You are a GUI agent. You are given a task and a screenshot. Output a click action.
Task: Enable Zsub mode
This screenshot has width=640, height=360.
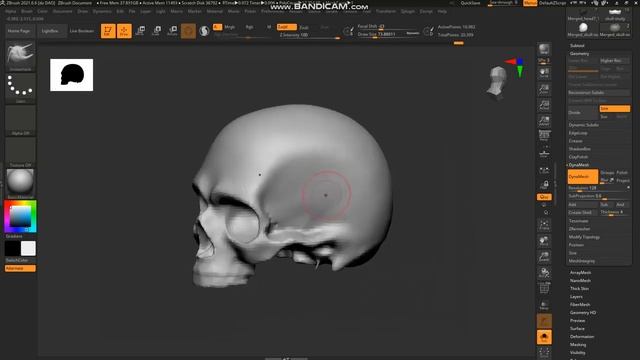pyautogui.click(x=304, y=27)
